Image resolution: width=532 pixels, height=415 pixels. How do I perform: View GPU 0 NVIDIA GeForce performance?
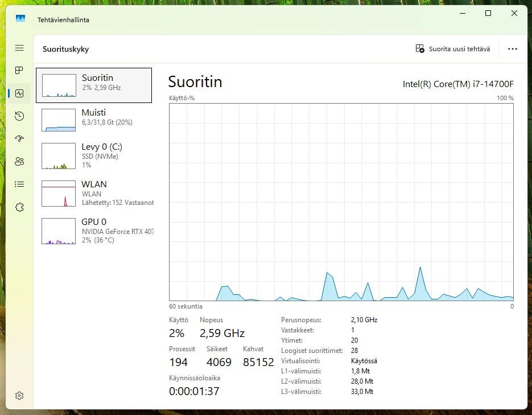click(94, 231)
